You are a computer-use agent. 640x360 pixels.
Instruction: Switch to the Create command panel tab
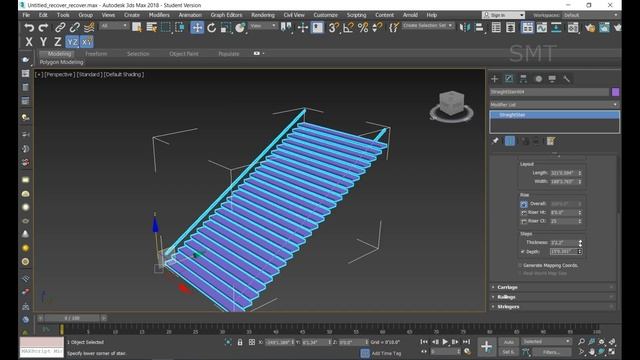(495, 79)
